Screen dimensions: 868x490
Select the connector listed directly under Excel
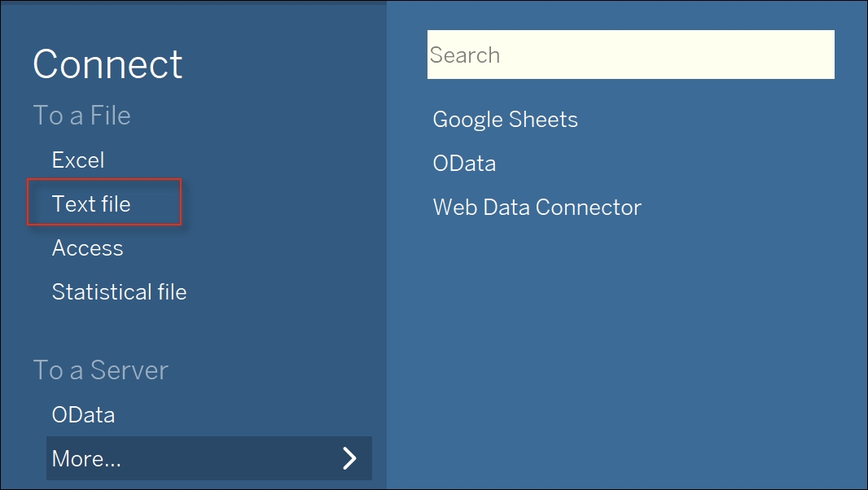tap(90, 203)
